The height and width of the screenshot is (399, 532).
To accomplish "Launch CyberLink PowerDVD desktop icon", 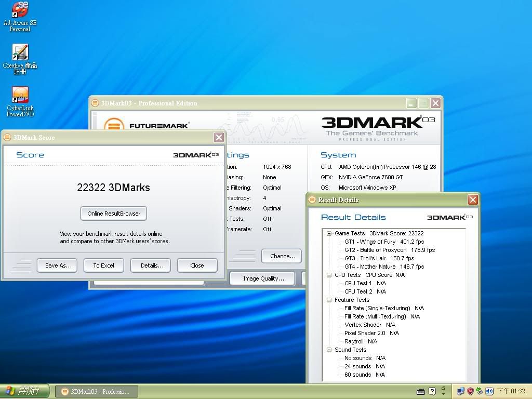I will [x=20, y=95].
